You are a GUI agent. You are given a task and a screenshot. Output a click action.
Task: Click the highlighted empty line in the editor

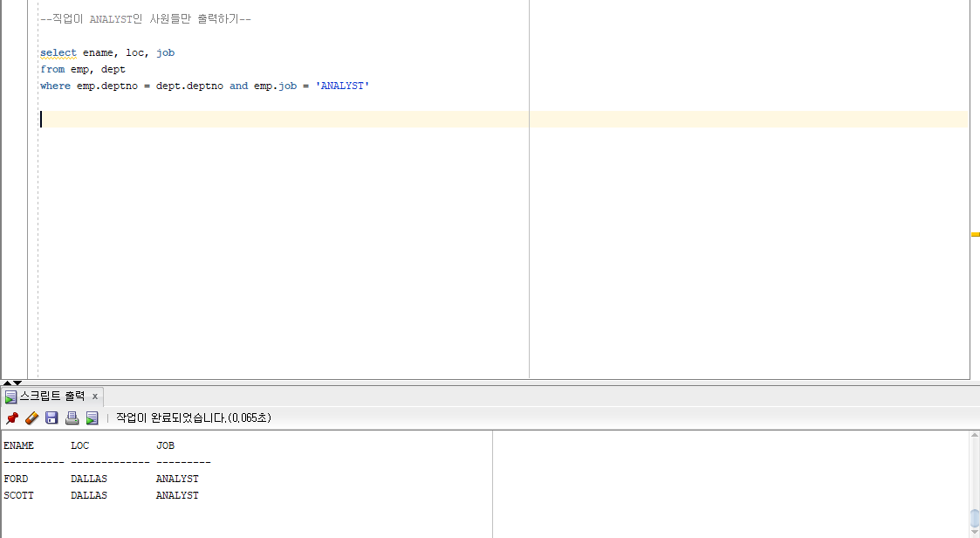tap(504, 119)
